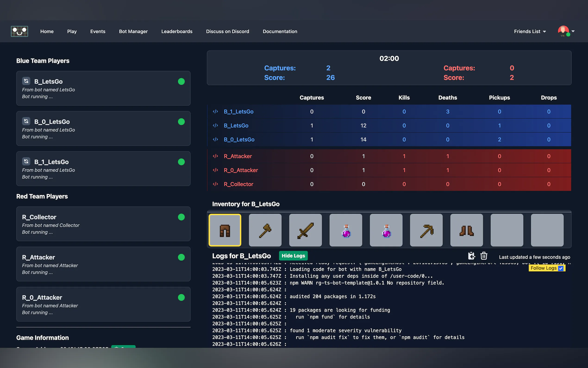
Task: Click the code icon next to R_Attacker row
Action: (215, 156)
